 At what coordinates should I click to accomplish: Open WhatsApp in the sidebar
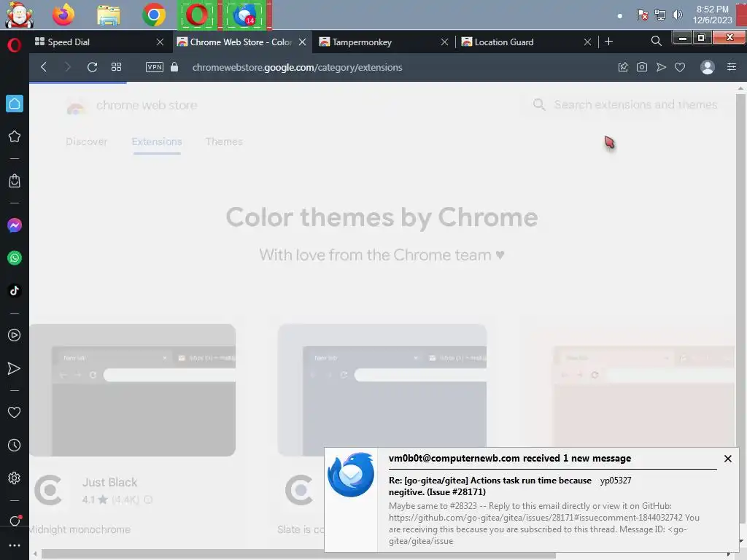[15, 258]
